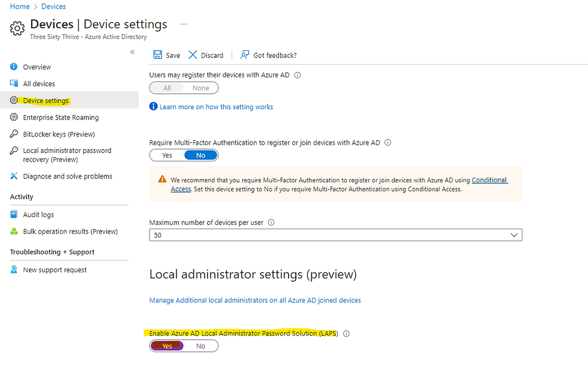Select Device settings in the sidebar
This screenshot has width=588, height=372.
point(70,100)
